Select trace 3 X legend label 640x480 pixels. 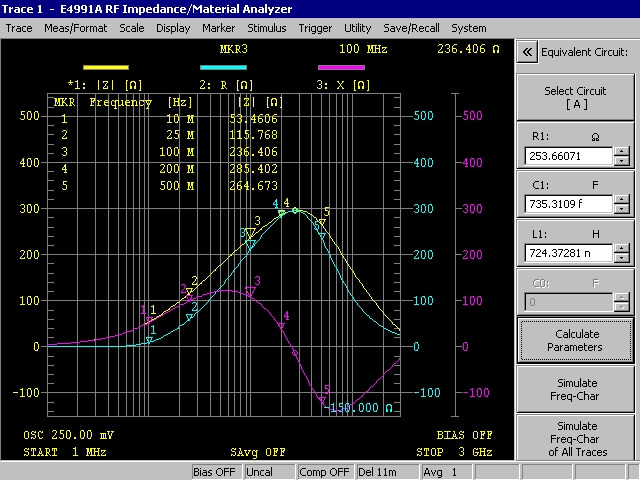coord(343,85)
